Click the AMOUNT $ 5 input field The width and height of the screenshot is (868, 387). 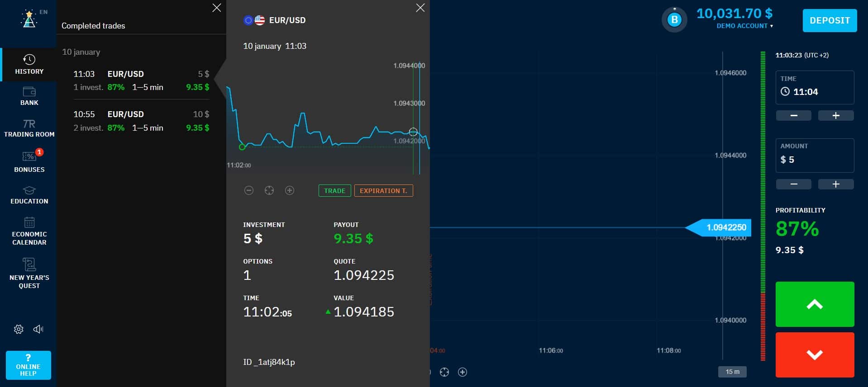point(815,155)
